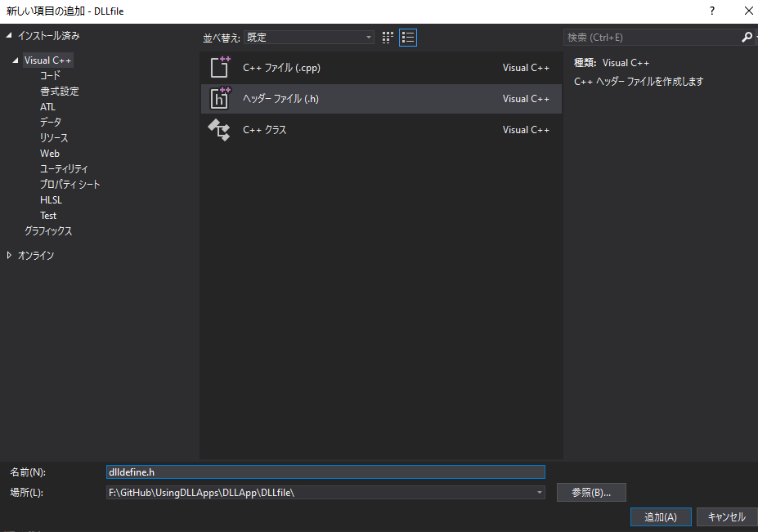The image size is (758, 532).
Task: Click the オンライン label
Action: tap(36, 255)
